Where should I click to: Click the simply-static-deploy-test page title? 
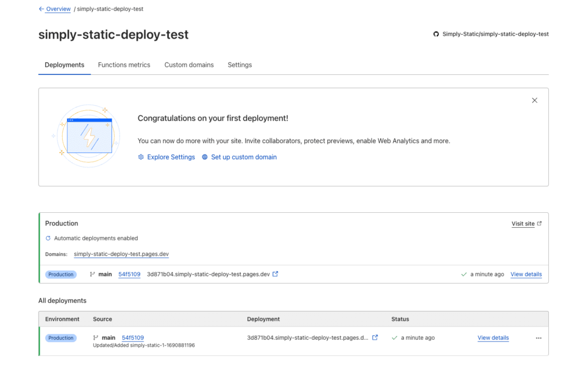[113, 34]
